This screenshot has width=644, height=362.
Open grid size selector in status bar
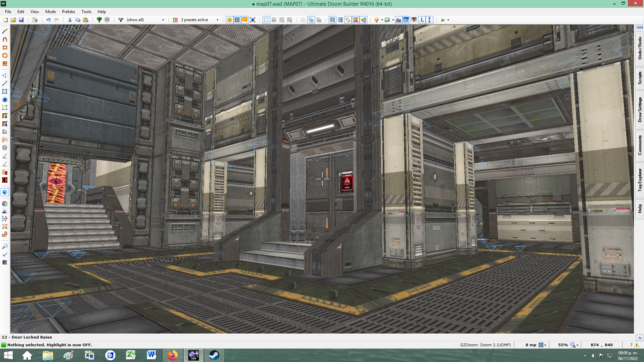click(x=542, y=345)
